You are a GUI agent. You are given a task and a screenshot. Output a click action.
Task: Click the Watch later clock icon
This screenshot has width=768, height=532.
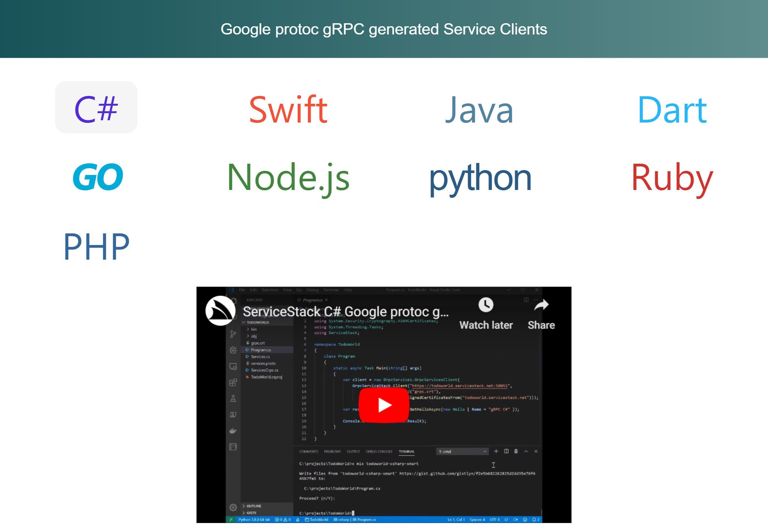(x=486, y=305)
